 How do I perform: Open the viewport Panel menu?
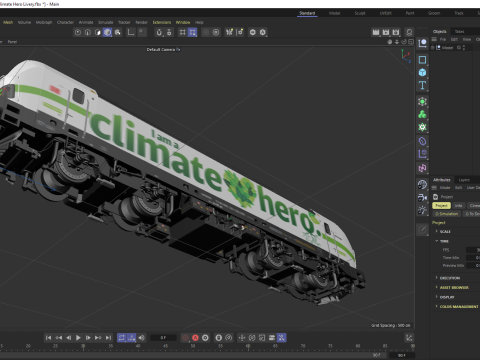coord(12,42)
